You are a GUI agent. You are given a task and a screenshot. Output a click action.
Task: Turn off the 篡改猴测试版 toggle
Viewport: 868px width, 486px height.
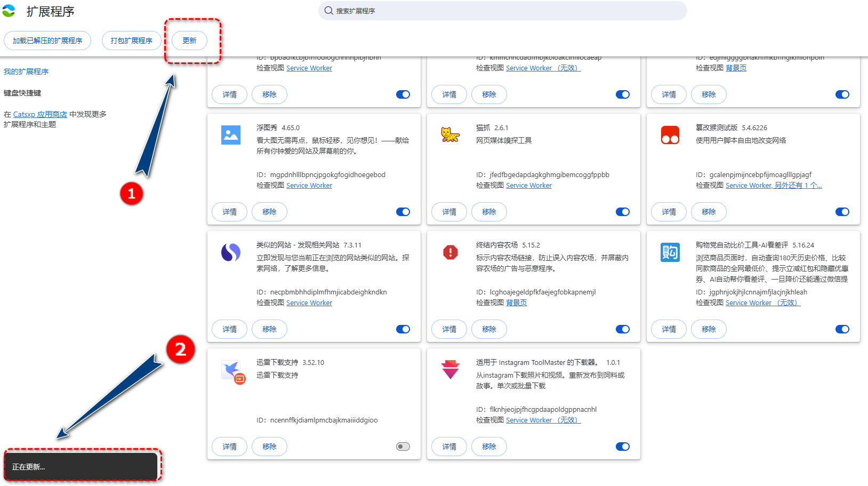click(x=842, y=212)
